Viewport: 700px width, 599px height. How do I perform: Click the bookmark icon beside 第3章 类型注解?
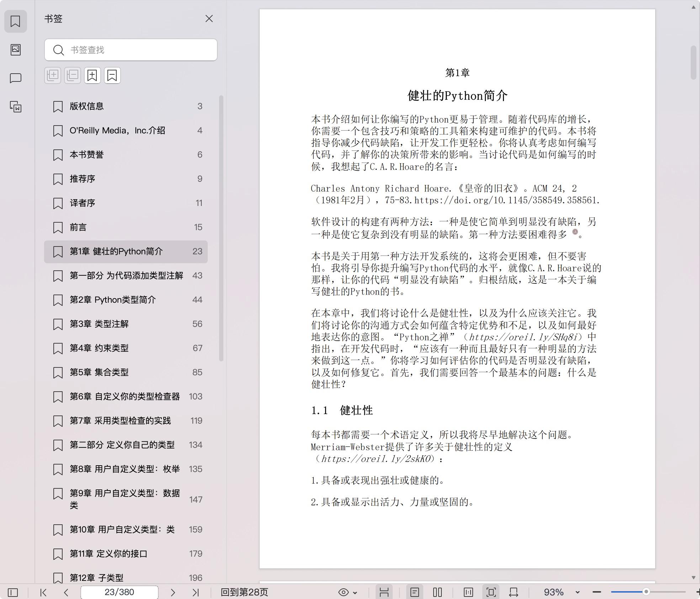tap(58, 324)
